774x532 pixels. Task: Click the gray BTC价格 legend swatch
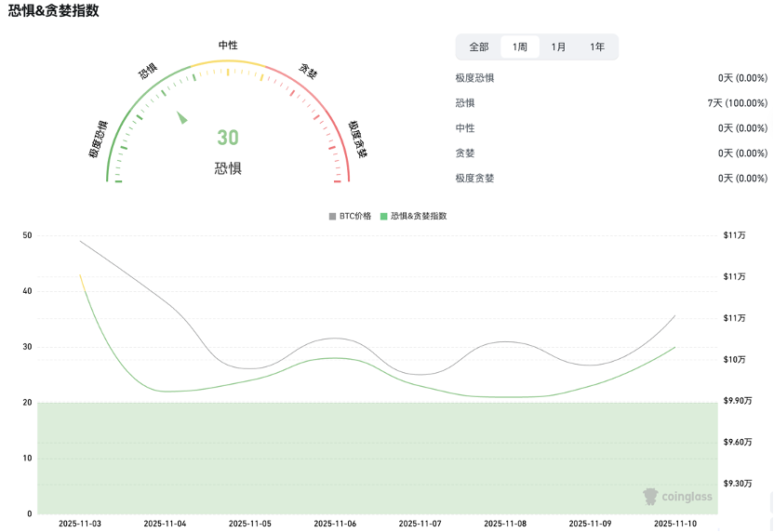[333, 216]
